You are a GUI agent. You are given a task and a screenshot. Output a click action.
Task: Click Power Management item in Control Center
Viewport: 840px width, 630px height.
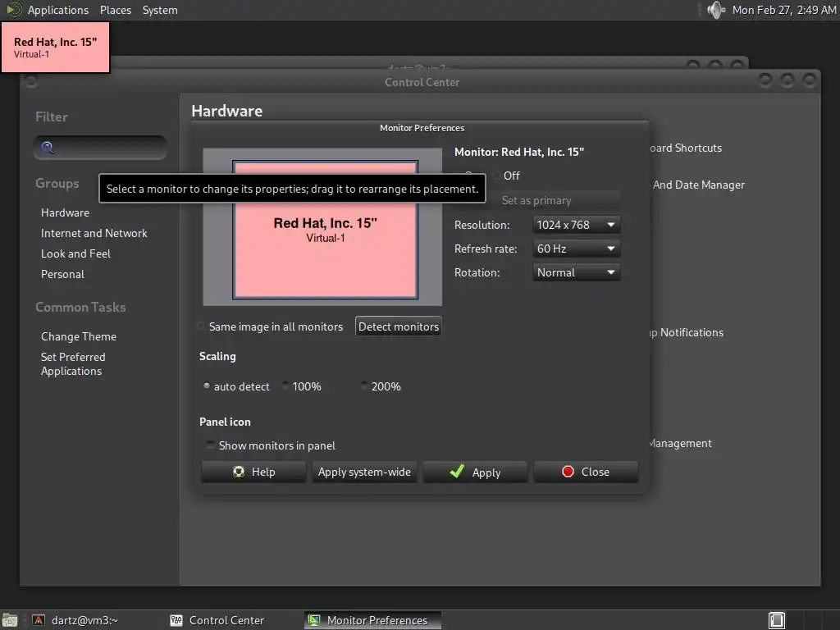[680, 443]
